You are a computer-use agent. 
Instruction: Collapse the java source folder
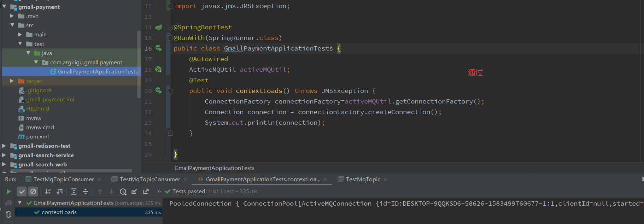28,53
